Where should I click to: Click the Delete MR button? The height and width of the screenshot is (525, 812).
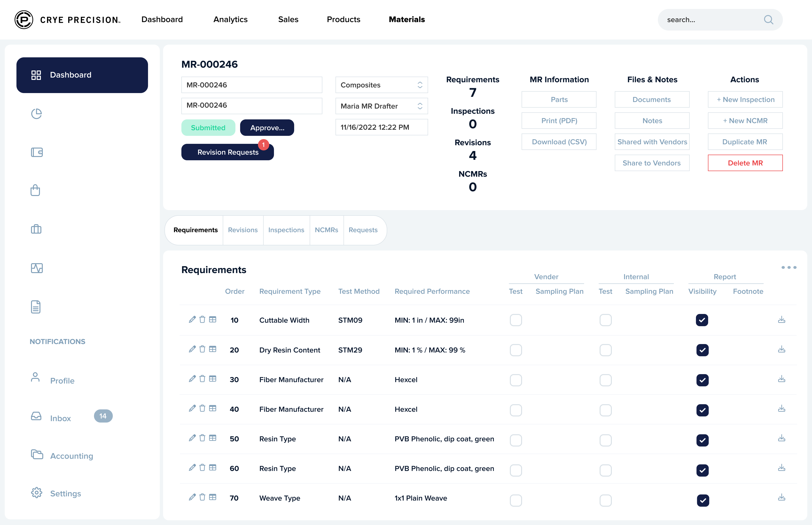tap(745, 163)
